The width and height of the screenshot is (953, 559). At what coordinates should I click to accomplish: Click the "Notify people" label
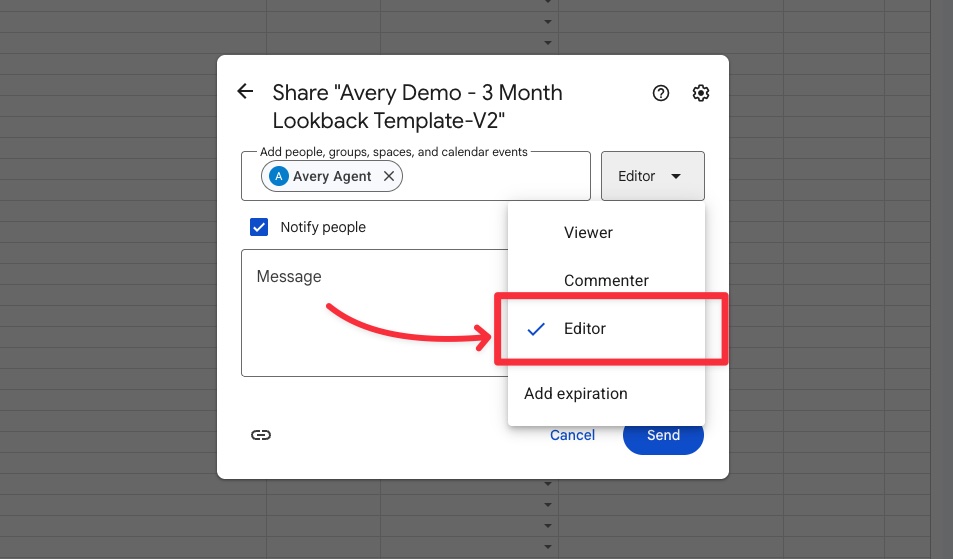tap(323, 227)
